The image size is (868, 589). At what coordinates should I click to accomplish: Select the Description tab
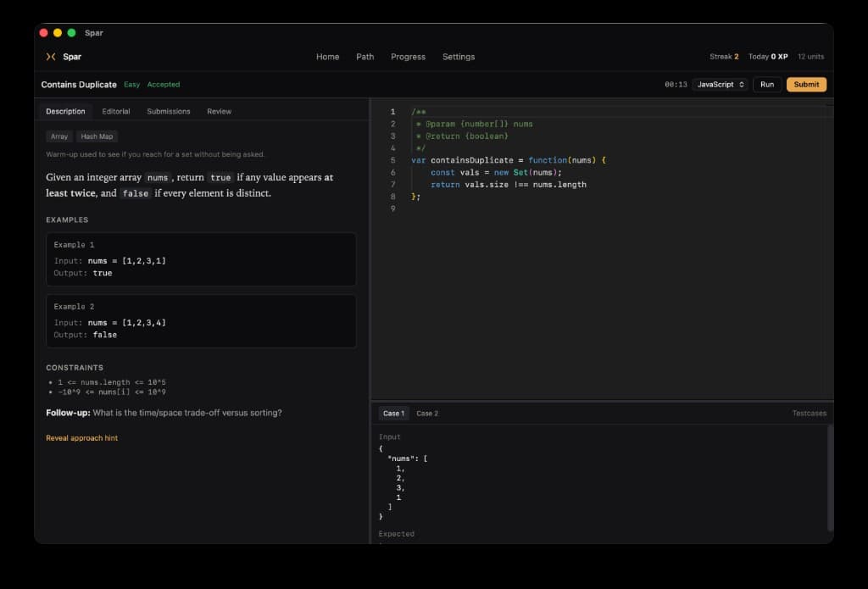pyautogui.click(x=65, y=111)
